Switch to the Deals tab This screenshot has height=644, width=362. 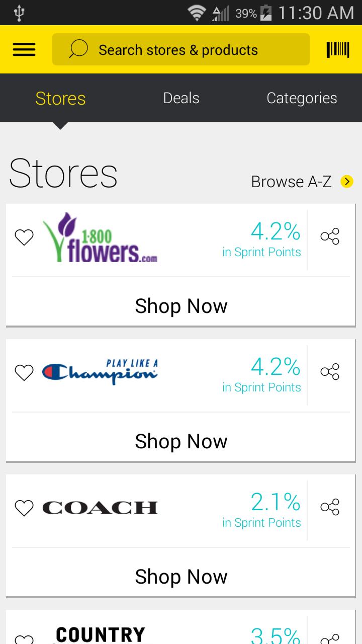(x=181, y=98)
